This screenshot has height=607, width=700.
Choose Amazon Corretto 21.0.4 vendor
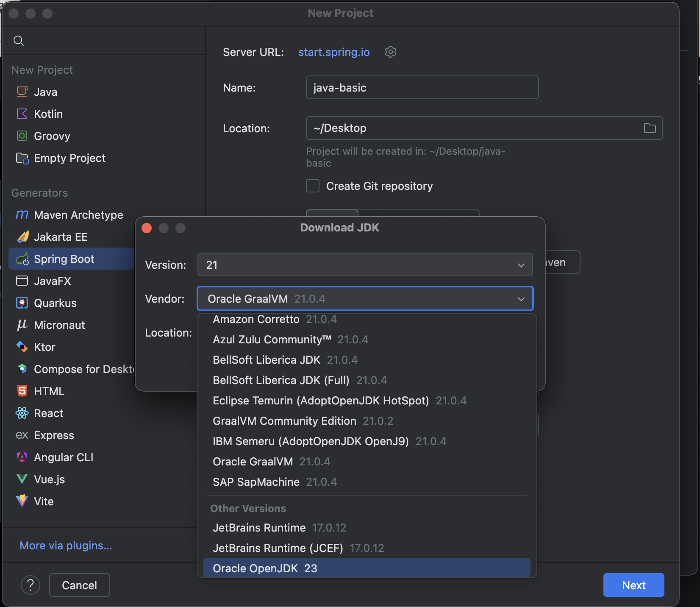(x=367, y=319)
